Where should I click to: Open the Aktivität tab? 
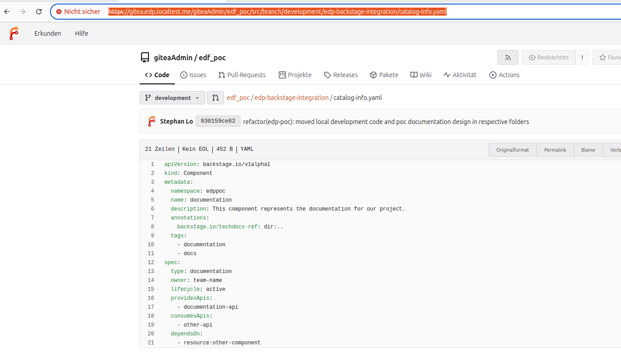pyautogui.click(x=460, y=75)
